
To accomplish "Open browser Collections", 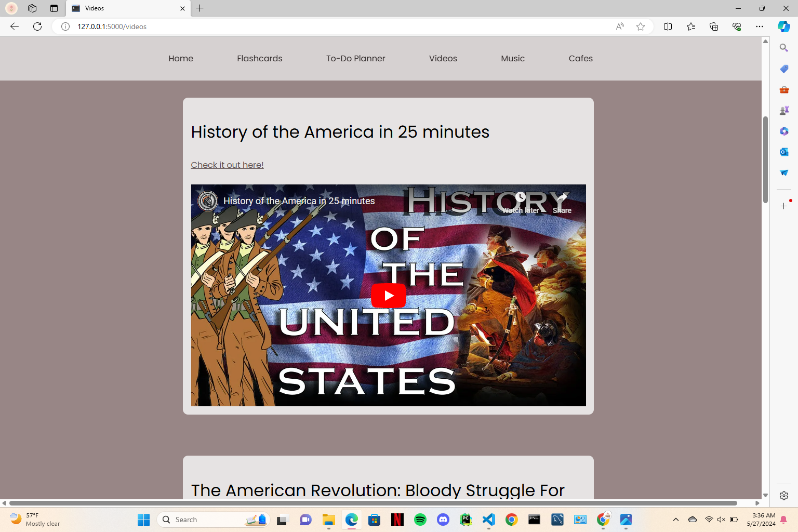I will click(714, 26).
